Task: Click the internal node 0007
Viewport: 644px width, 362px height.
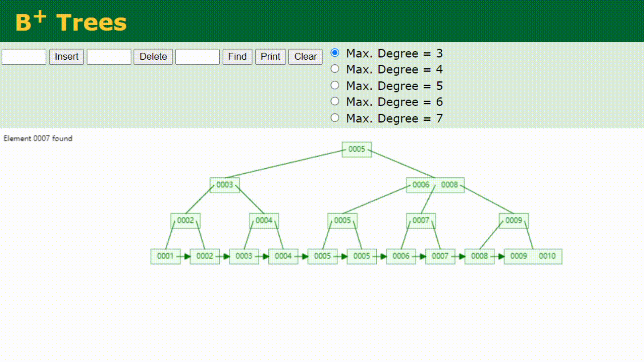Action: [421, 221]
